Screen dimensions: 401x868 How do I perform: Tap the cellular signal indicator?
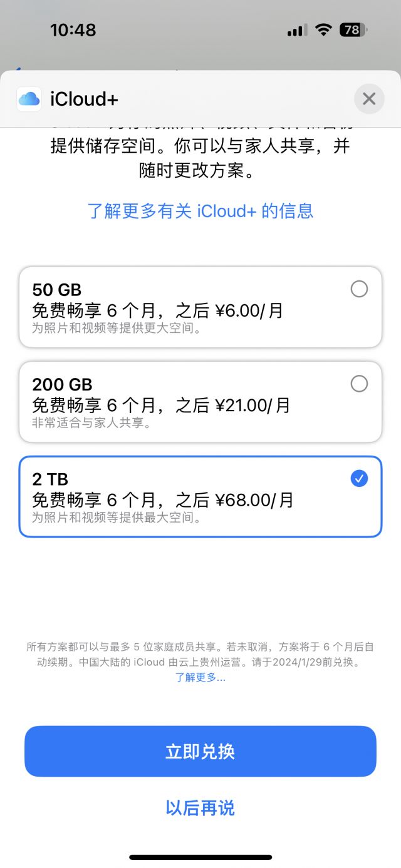point(295,30)
